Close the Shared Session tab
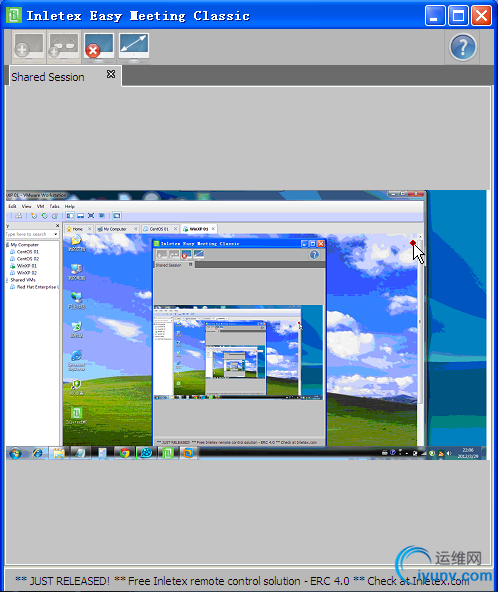The width and height of the screenshot is (498, 592). tap(111, 74)
